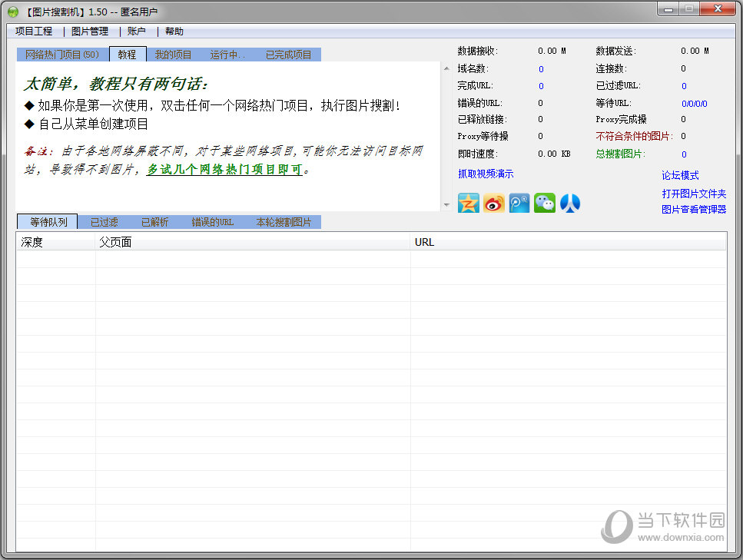Click the 错误的URL statistic label

[x=480, y=103]
